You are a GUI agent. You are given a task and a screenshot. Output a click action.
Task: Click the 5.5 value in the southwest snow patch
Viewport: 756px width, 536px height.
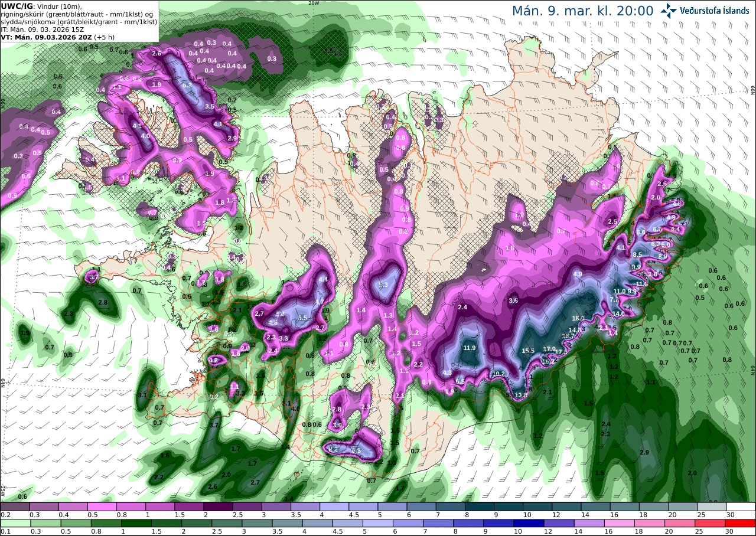pyautogui.click(x=303, y=318)
